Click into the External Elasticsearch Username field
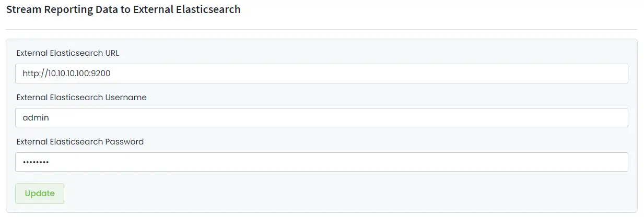Viewport: 644px width, 218px height. [x=321, y=118]
